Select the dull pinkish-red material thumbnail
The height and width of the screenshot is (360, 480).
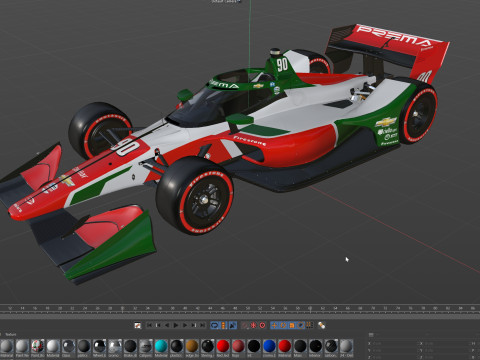(x=238, y=346)
